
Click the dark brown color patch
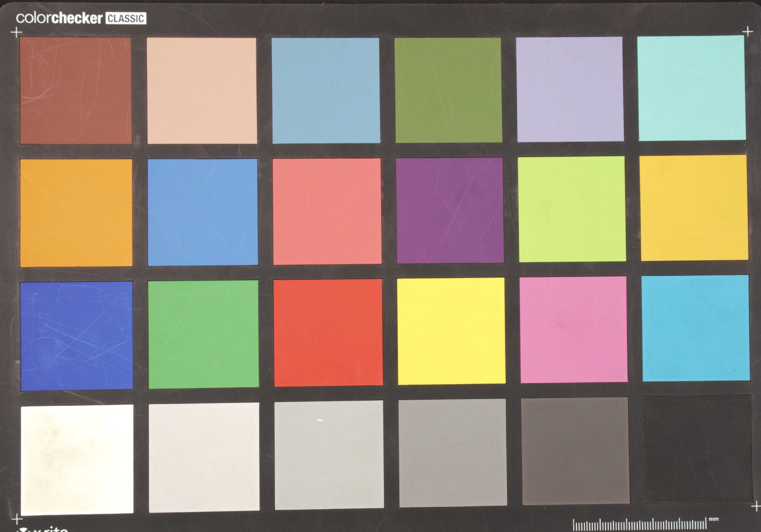(76, 90)
